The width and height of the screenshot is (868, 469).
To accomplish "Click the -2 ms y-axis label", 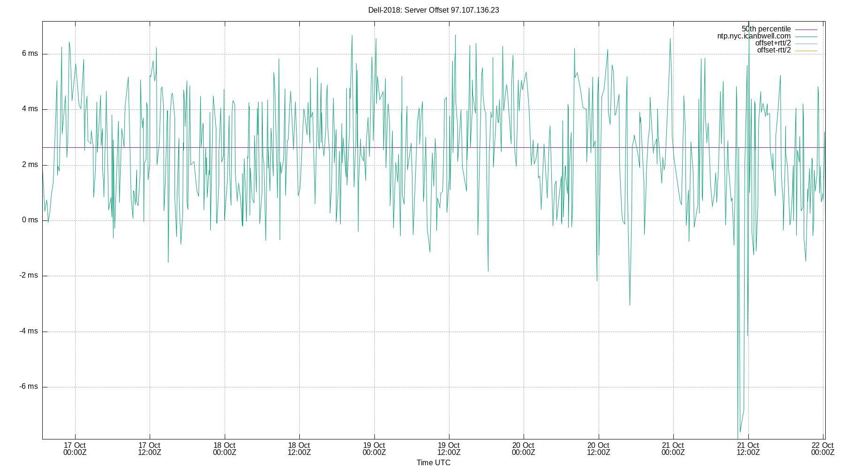I will (x=29, y=275).
